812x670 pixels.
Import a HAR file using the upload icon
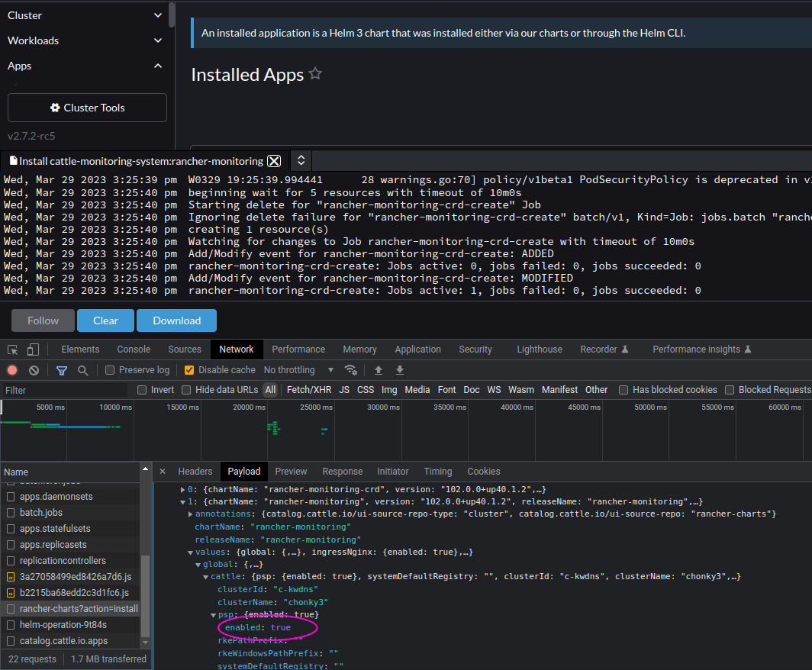[378, 369]
